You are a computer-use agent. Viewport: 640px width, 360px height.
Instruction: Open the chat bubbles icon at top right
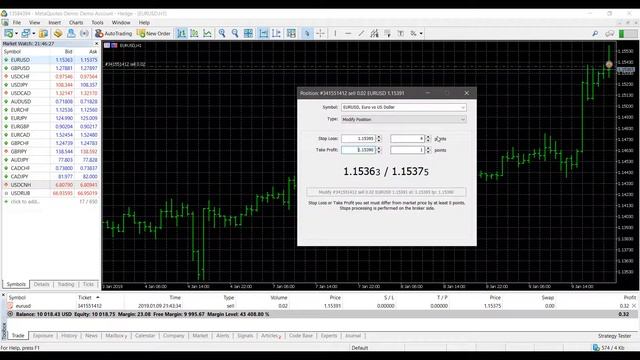[609, 33]
